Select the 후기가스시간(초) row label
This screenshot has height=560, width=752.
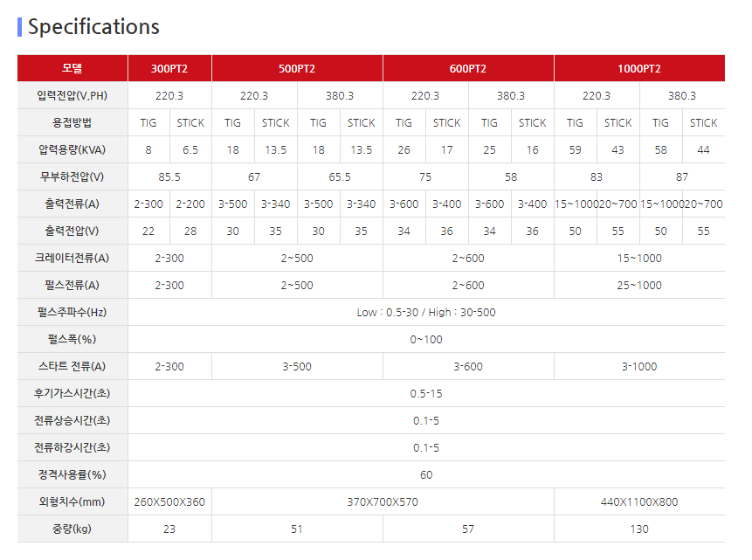coord(72,393)
